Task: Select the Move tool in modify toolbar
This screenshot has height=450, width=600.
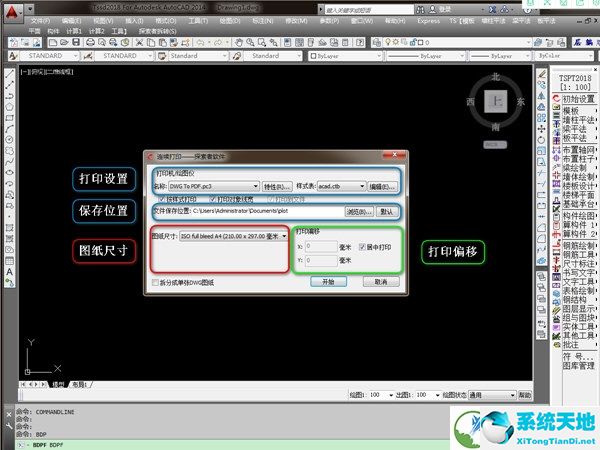Action: 541,129
